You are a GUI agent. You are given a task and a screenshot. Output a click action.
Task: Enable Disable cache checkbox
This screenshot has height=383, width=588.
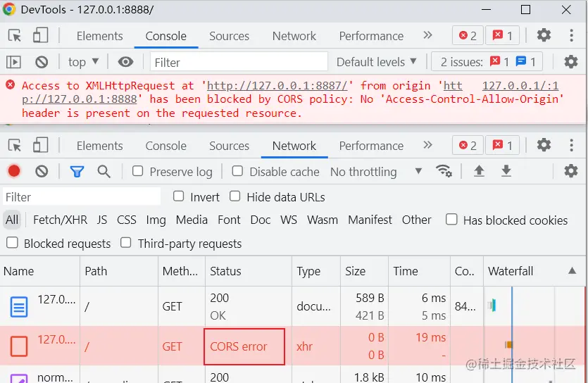pyautogui.click(x=237, y=171)
